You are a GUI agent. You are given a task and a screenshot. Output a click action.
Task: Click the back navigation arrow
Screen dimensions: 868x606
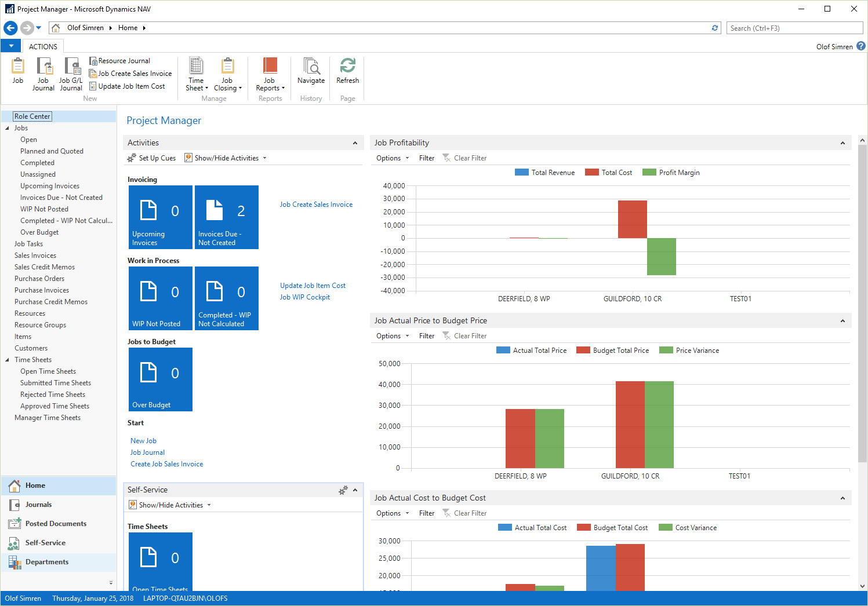pos(10,28)
